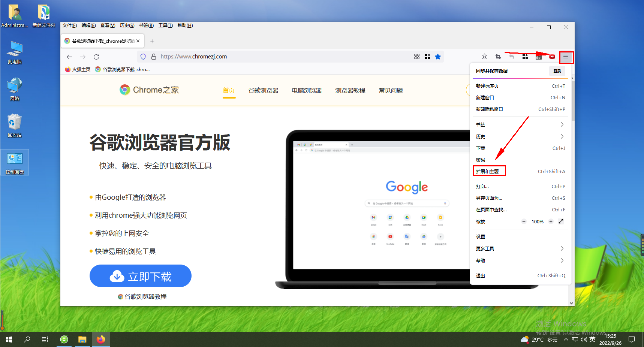Click the Chrome之家 site logo
This screenshot has width=644, height=347.
149,90
